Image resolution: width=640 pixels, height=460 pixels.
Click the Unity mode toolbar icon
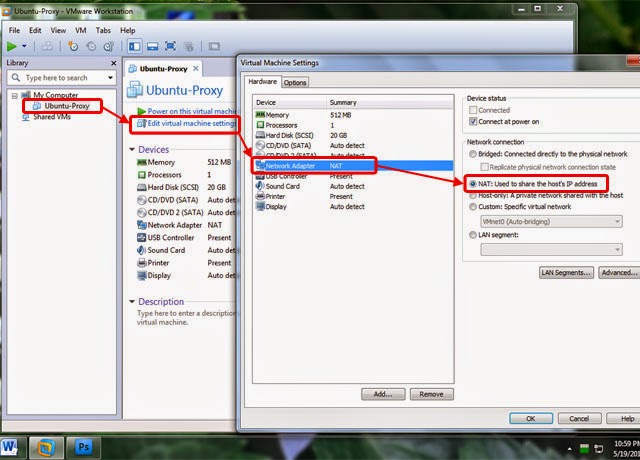(189, 47)
